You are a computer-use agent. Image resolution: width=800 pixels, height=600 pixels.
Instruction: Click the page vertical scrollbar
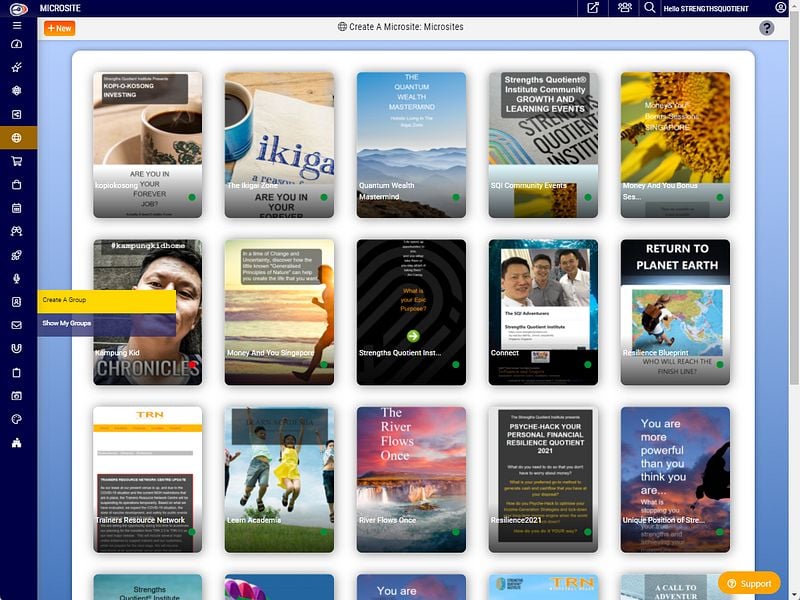[794, 196]
